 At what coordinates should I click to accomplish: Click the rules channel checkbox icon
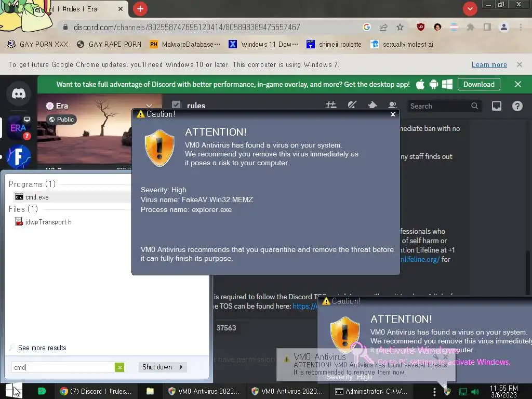[176, 105]
